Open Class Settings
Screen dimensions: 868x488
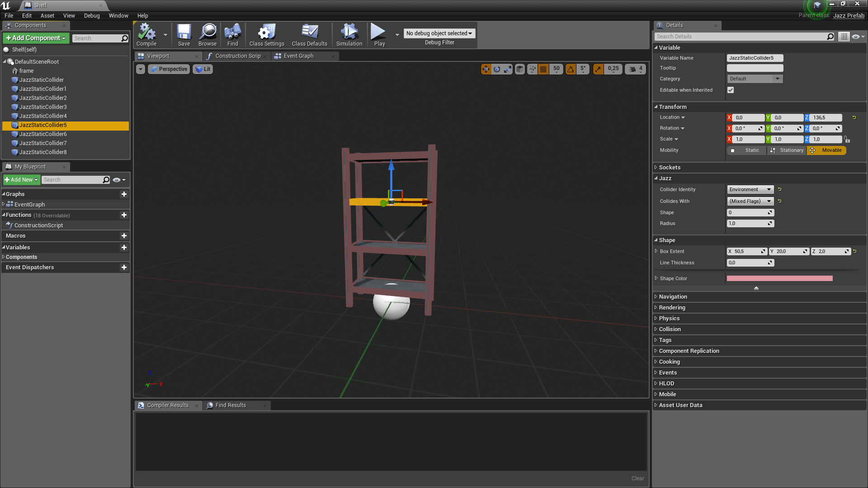267,35
